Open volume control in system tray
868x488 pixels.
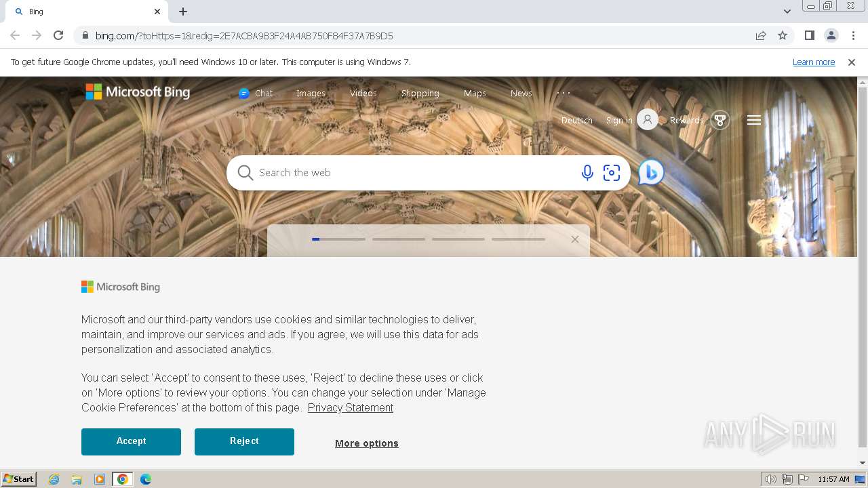(771, 479)
